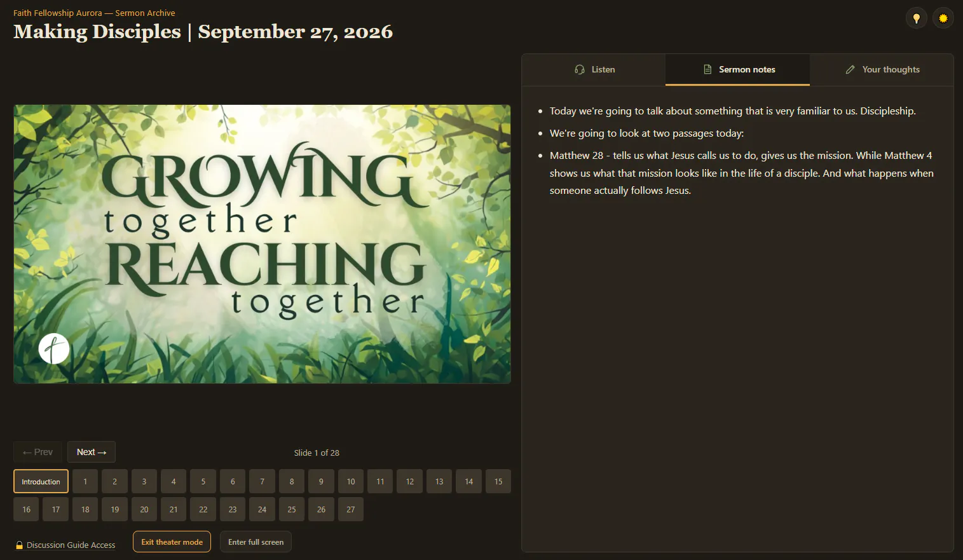
Task: Jump to slide 7
Action: coord(262,481)
